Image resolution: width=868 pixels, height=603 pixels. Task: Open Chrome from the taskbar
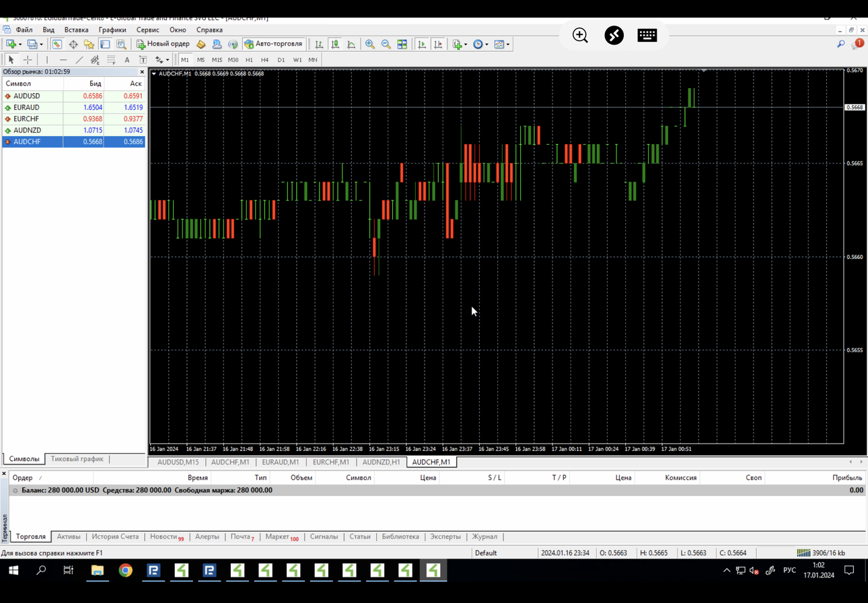126,571
